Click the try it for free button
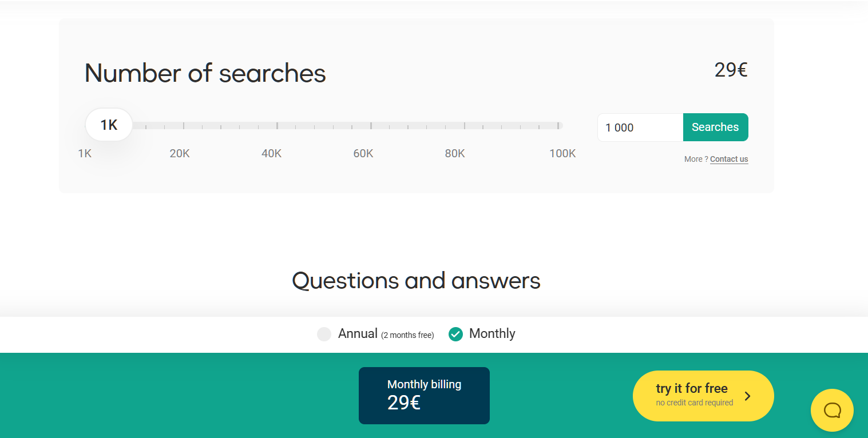868x438 pixels. (692, 395)
